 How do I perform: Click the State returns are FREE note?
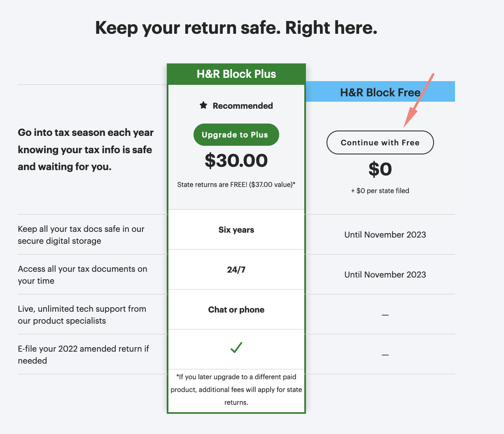tap(236, 184)
